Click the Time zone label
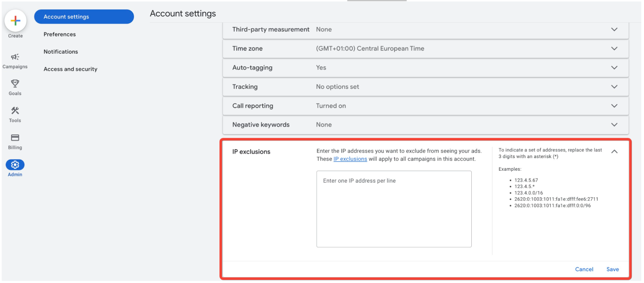The width and height of the screenshot is (644, 283). point(247,48)
